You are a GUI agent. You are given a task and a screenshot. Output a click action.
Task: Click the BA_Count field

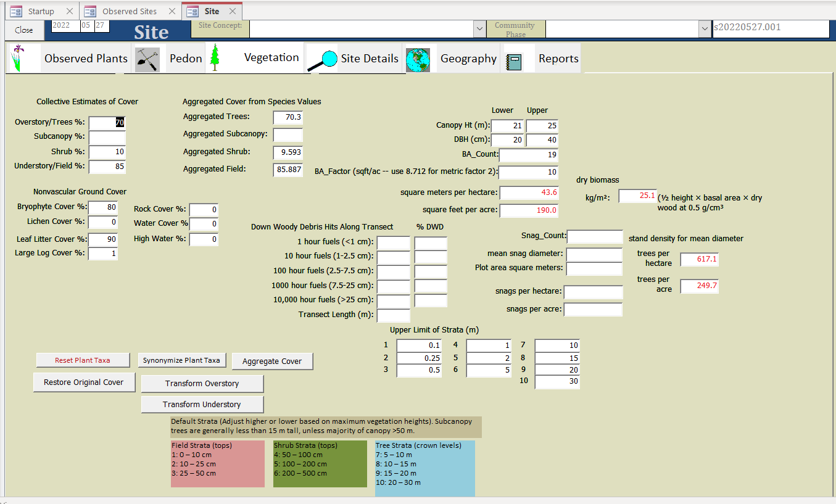(x=529, y=155)
